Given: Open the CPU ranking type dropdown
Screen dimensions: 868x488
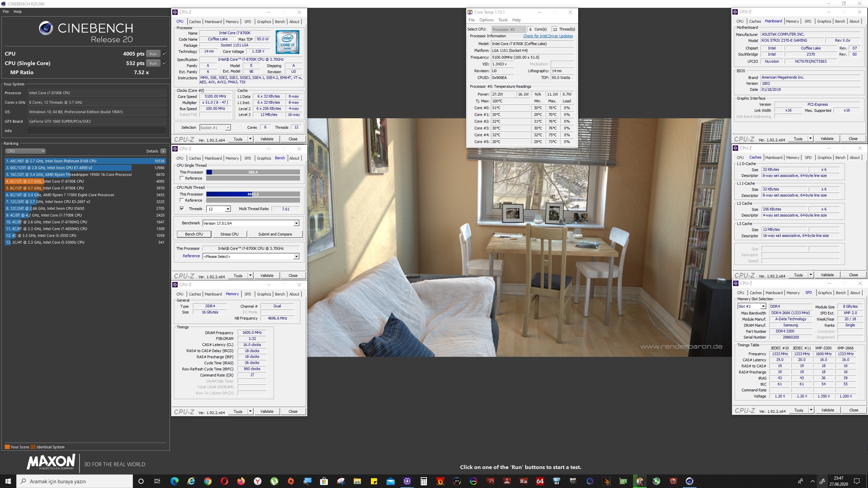Looking at the screenshot, I should coord(25,151).
